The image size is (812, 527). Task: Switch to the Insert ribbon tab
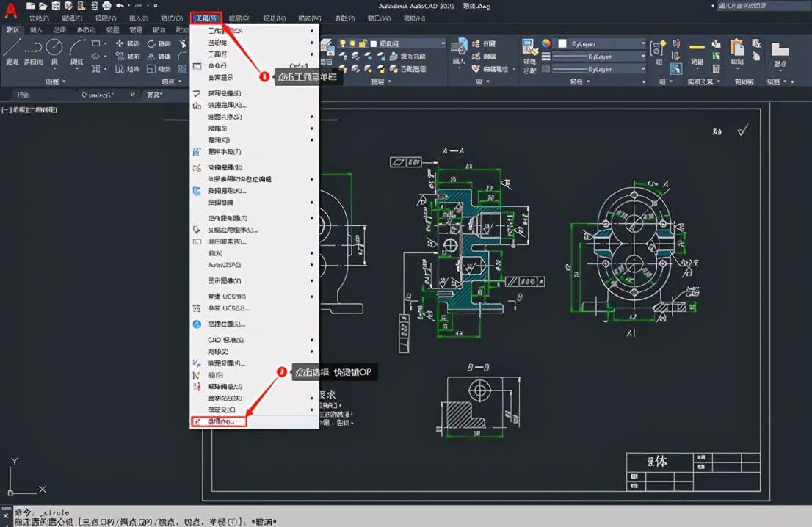pyautogui.click(x=36, y=30)
